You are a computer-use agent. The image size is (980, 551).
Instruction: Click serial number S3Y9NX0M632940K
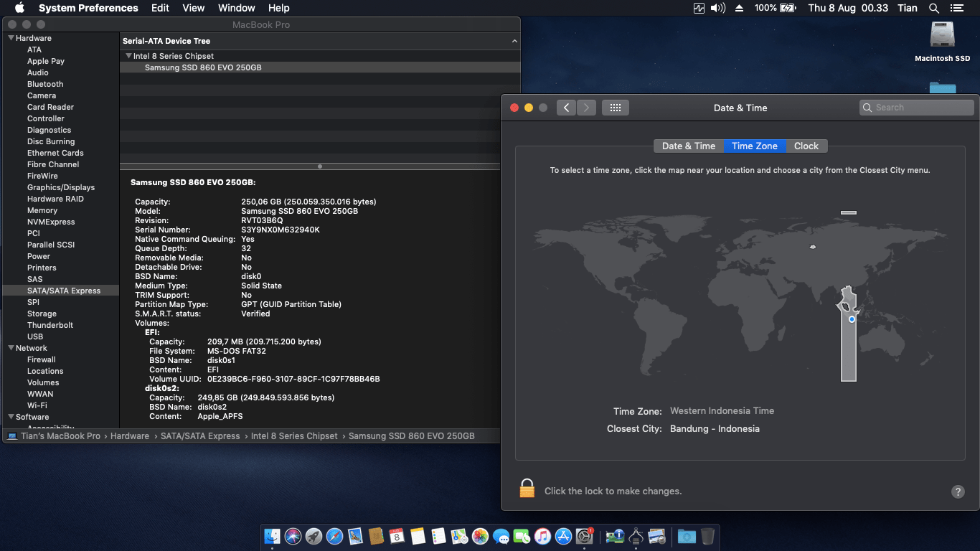click(281, 230)
